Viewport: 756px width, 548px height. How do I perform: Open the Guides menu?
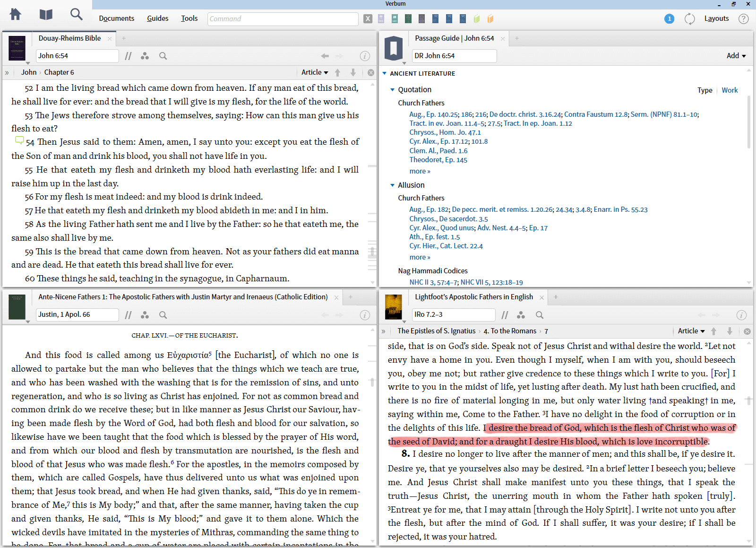click(x=157, y=18)
